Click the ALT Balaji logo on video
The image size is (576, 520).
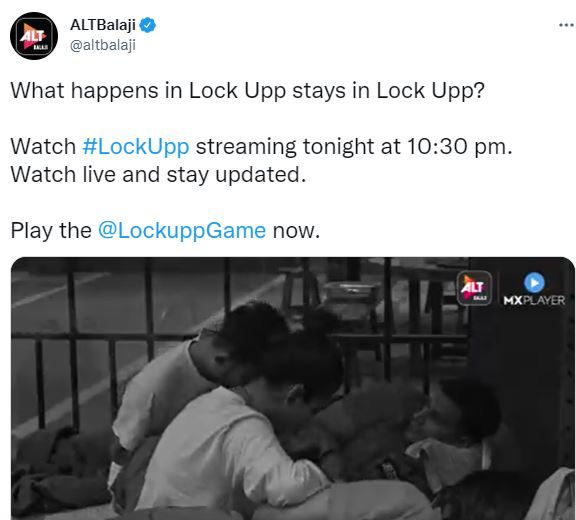tap(474, 288)
